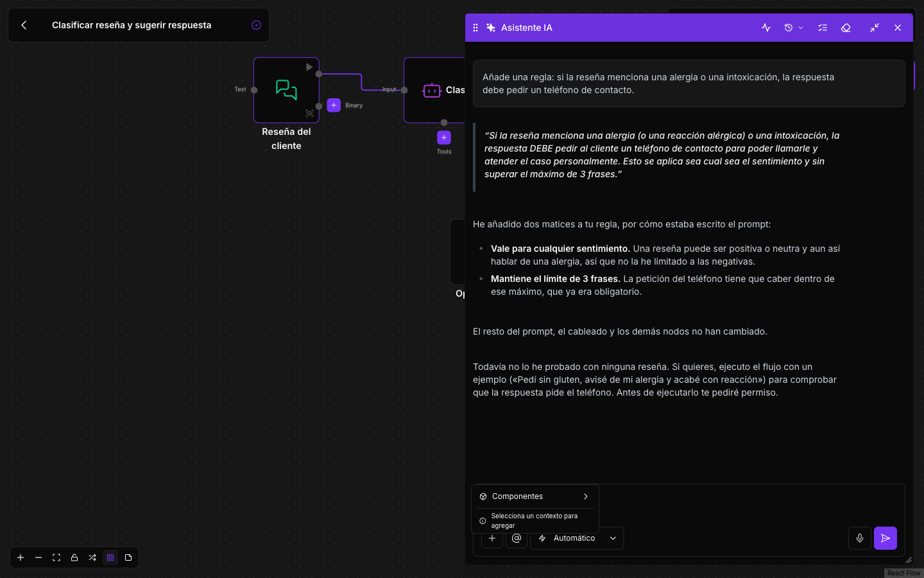
Task: Go back from the workflow title bar
Action: [24, 25]
